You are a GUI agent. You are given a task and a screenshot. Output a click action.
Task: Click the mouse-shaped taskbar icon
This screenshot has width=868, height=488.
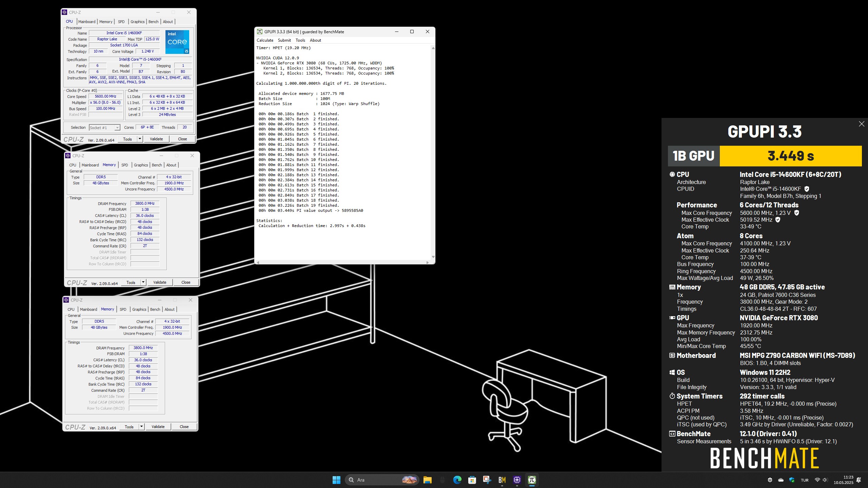(x=442, y=480)
